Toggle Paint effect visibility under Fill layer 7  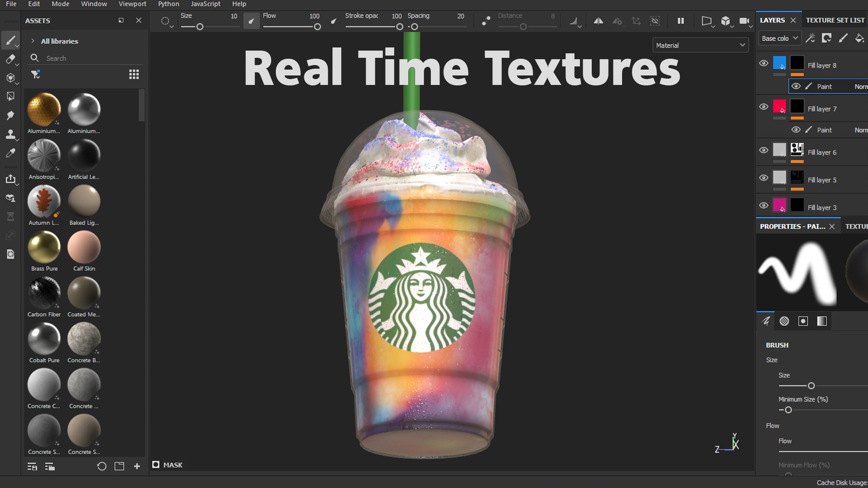tap(796, 130)
